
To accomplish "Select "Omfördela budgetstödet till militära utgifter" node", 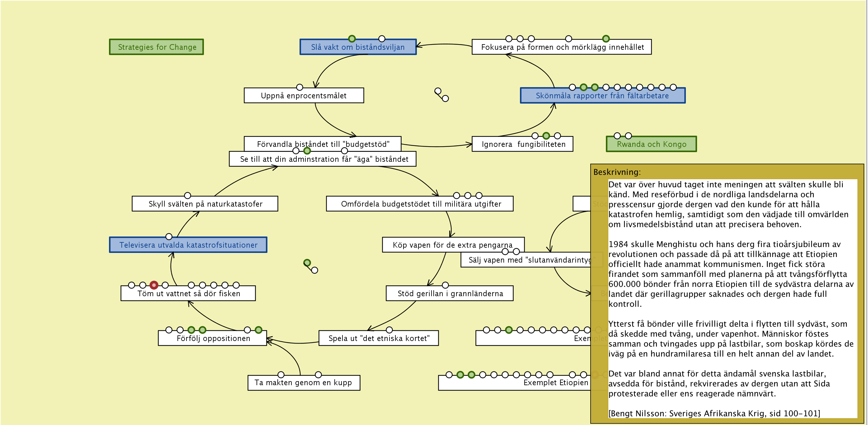I will click(420, 204).
